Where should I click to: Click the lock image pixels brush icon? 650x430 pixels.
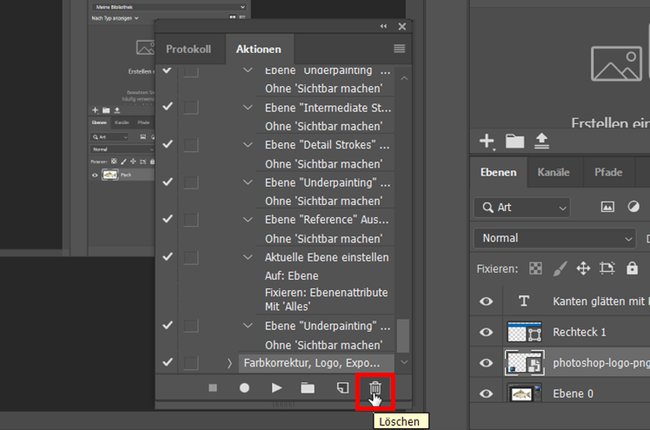557,268
